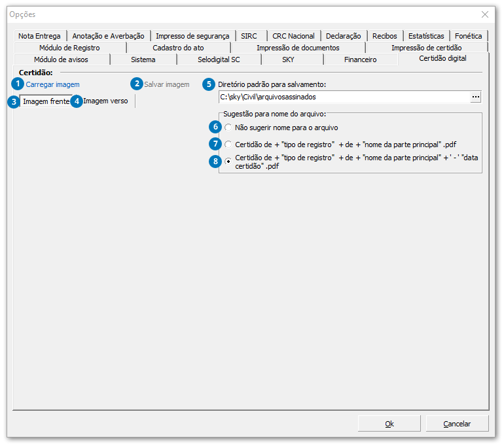Open the Cadastro do ato tab
Screen dimensions: 504x446
[x=179, y=48]
